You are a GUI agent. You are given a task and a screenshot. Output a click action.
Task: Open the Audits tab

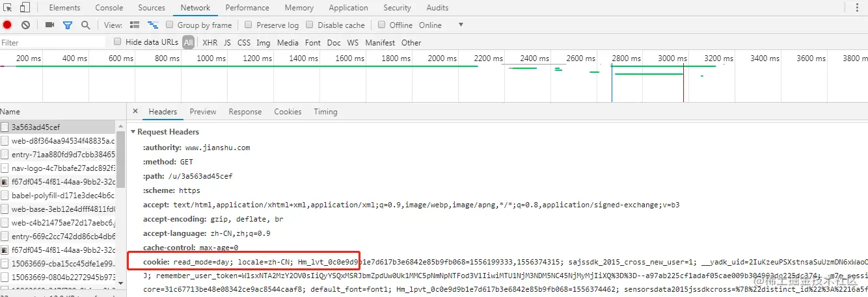[437, 8]
